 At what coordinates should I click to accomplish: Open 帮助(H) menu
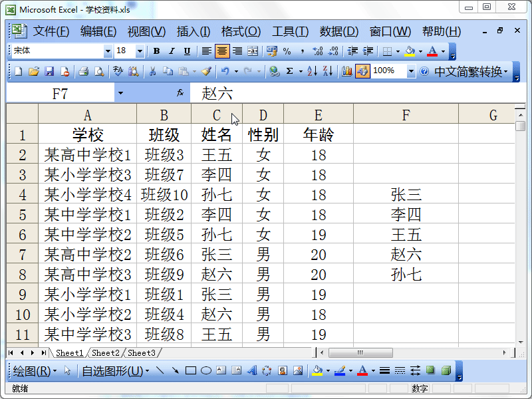point(442,31)
